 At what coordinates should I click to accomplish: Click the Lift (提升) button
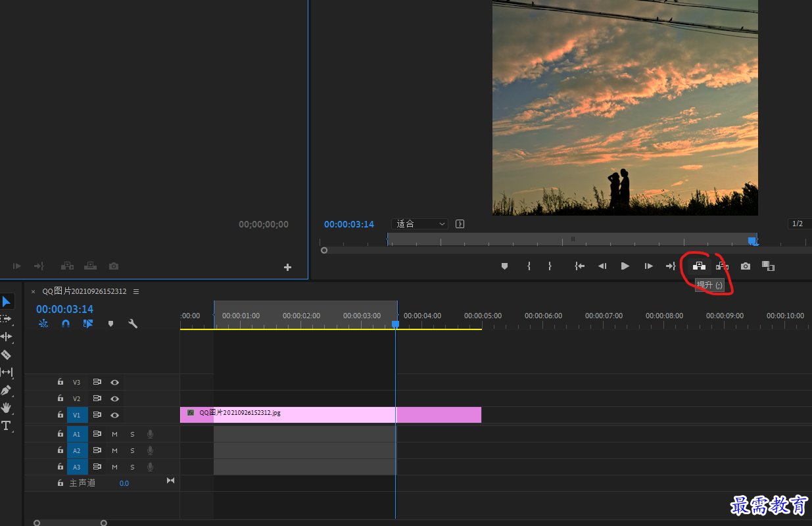click(x=699, y=266)
